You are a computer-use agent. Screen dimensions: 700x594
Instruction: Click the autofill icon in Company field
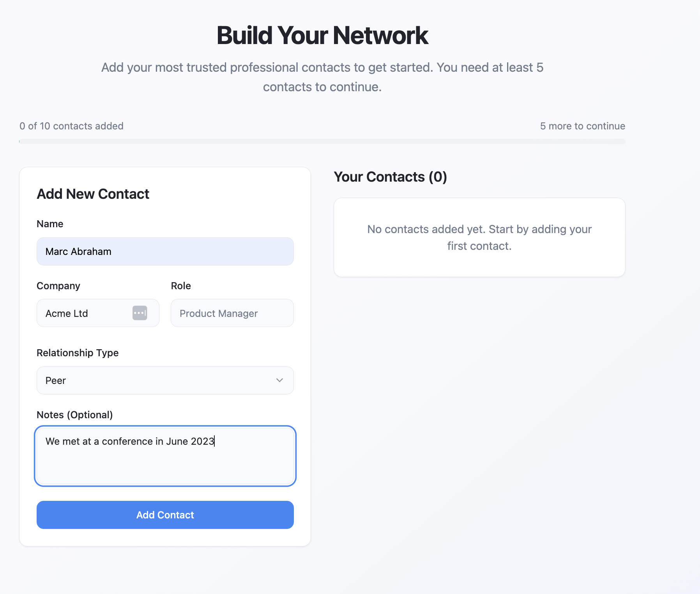coord(140,313)
